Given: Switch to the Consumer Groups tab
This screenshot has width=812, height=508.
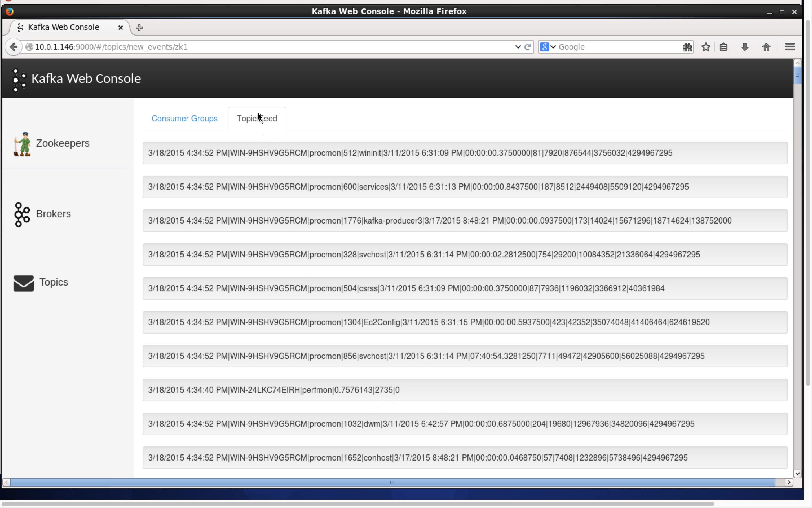Looking at the screenshot, I should tap(185, 118).
